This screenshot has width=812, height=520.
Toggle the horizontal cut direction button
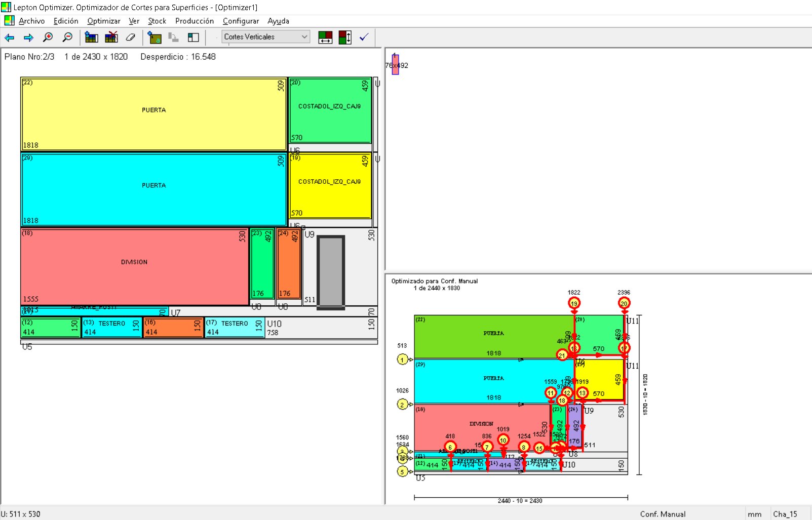325,37
